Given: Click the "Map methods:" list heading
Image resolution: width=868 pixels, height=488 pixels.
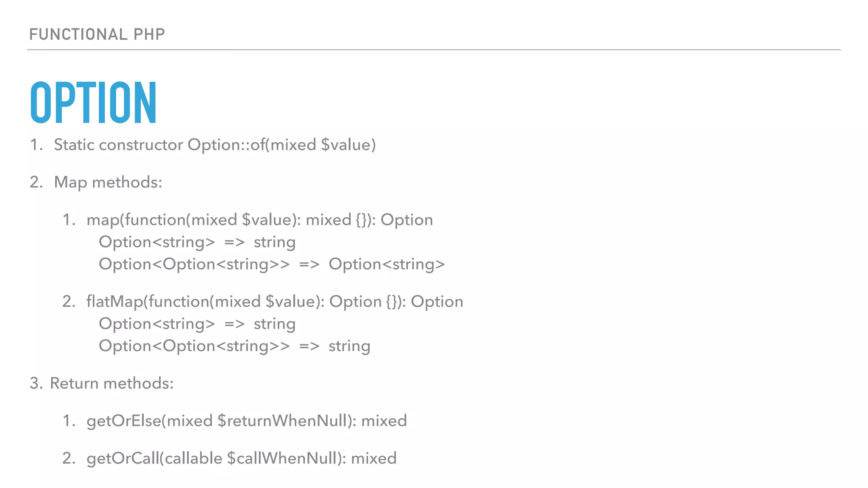Looking at the screenshot, I should coord(108,182).
